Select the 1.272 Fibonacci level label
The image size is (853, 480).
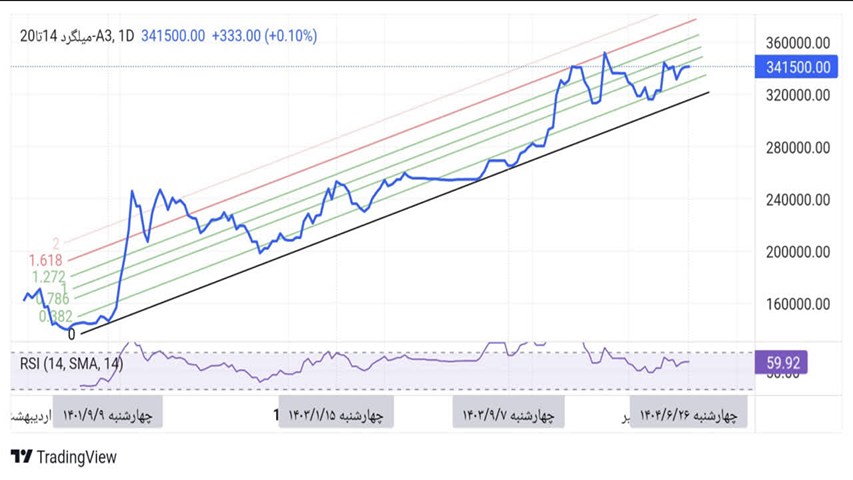point(47,277)
